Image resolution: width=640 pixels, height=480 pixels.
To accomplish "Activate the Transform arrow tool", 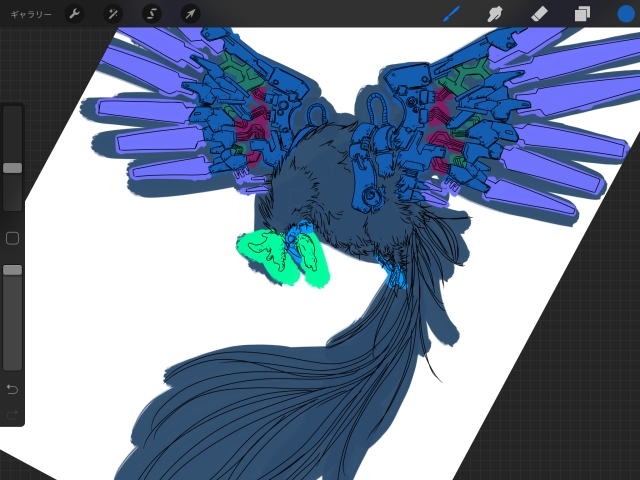I will (x=189, y=14).
